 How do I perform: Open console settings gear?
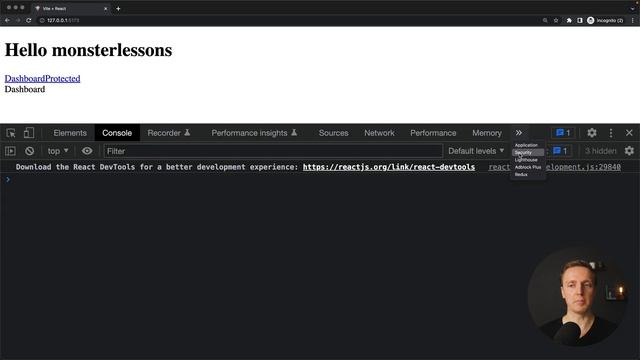[x=629, y=151]
